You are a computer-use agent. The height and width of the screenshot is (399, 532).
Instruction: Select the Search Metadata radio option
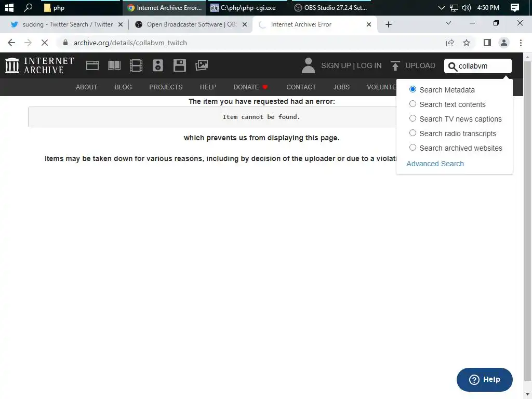pos(413,89)
